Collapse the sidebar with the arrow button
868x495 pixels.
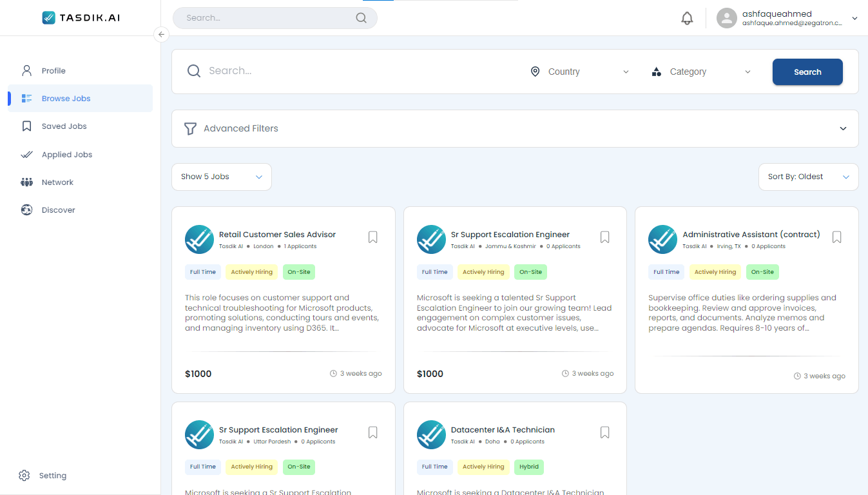pyautogui.click(x=161, y=35)
